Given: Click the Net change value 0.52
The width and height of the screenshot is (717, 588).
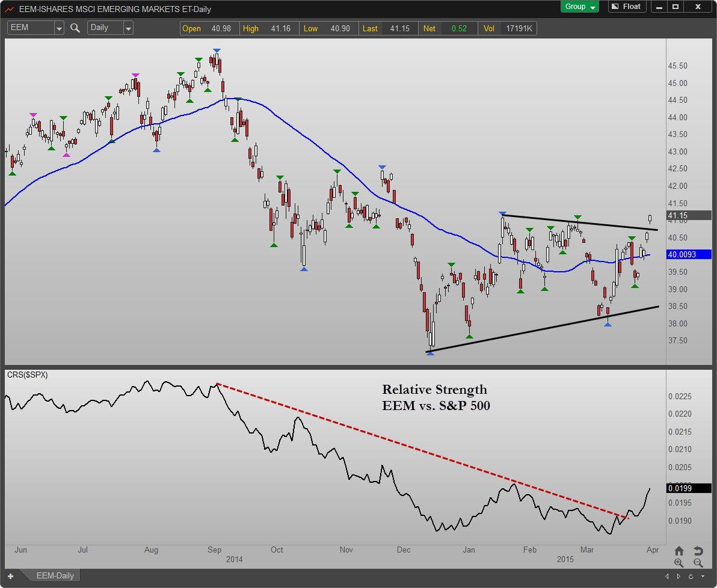Looking at the screenshot, I should click(459, 28).
